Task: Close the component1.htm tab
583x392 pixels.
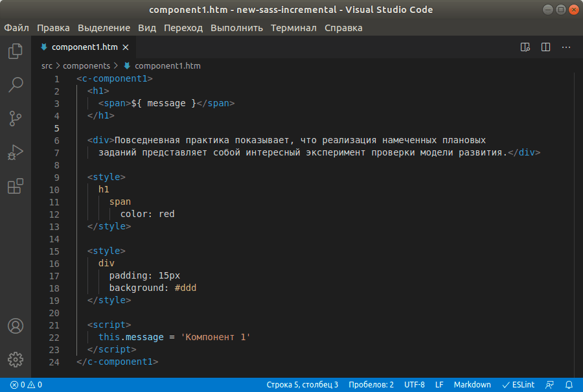Action: [126, 47]
